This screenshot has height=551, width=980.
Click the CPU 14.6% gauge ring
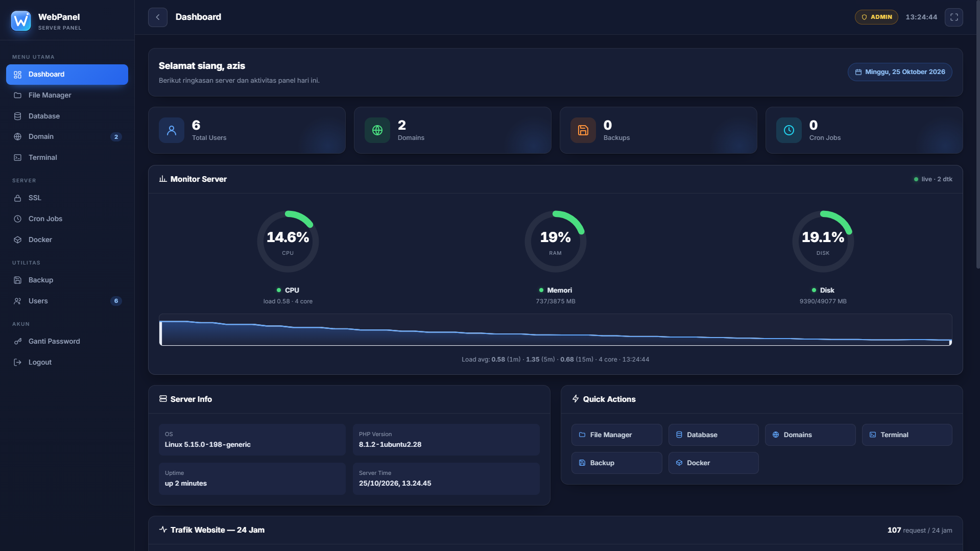click(x=288, y=242)
